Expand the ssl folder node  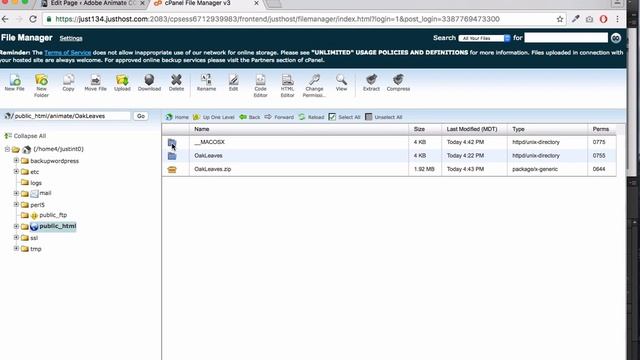[x=16, y=237]
